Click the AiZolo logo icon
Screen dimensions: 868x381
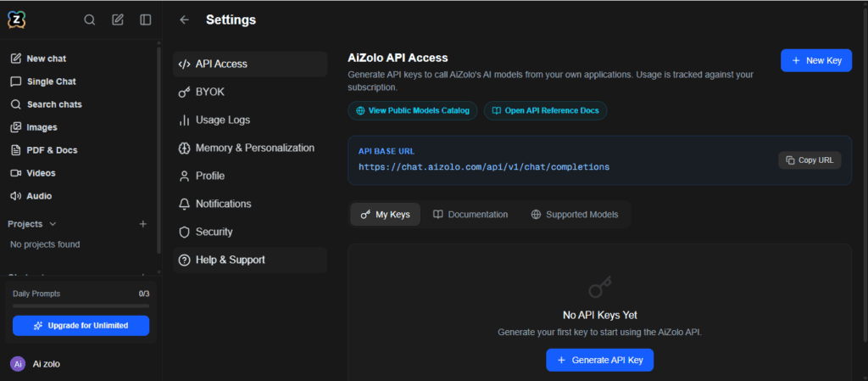(x=17, y=20)
